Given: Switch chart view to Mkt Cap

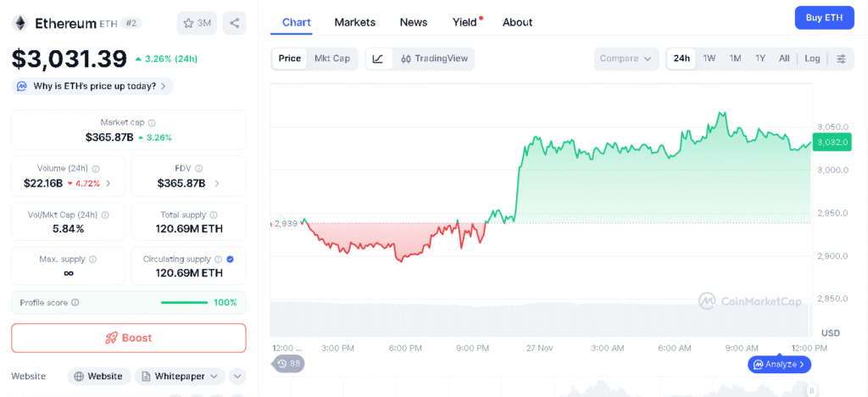Looking at the screenshot, I should (332, 59).
